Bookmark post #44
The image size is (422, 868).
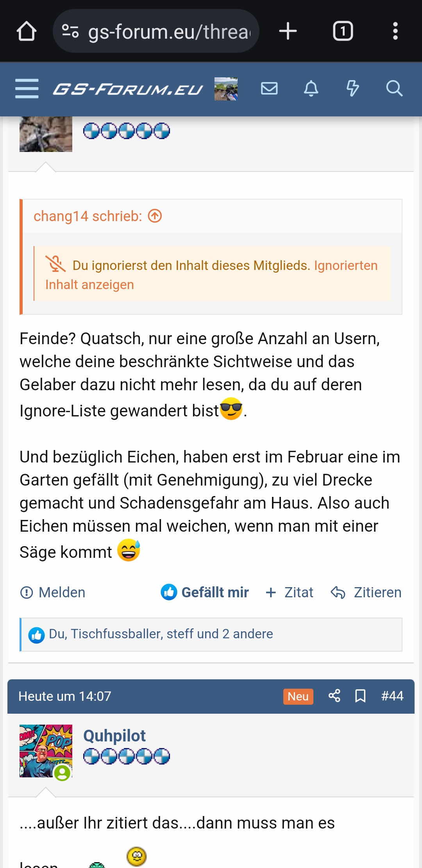(x=360, y=696)
